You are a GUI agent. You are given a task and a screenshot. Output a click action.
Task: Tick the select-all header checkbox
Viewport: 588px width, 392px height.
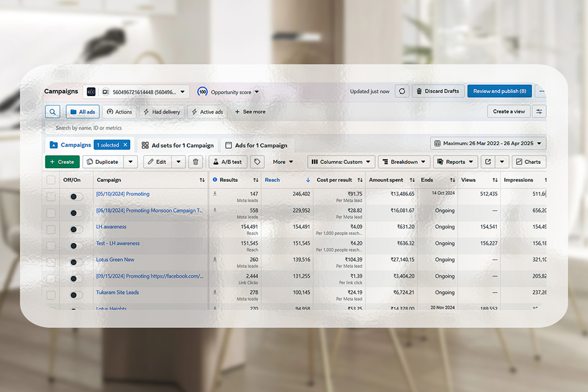pyautogui.click(x=51, y=180)
